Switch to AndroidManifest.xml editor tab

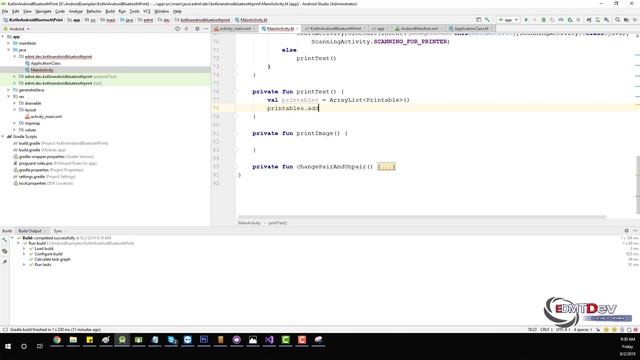[x=418, y=29]
